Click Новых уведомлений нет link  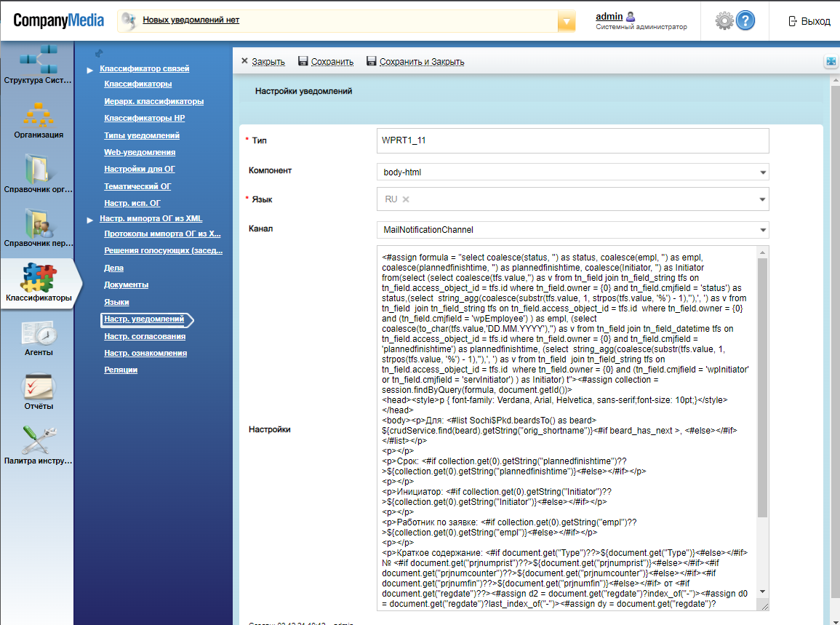click(x=191, y=20)
